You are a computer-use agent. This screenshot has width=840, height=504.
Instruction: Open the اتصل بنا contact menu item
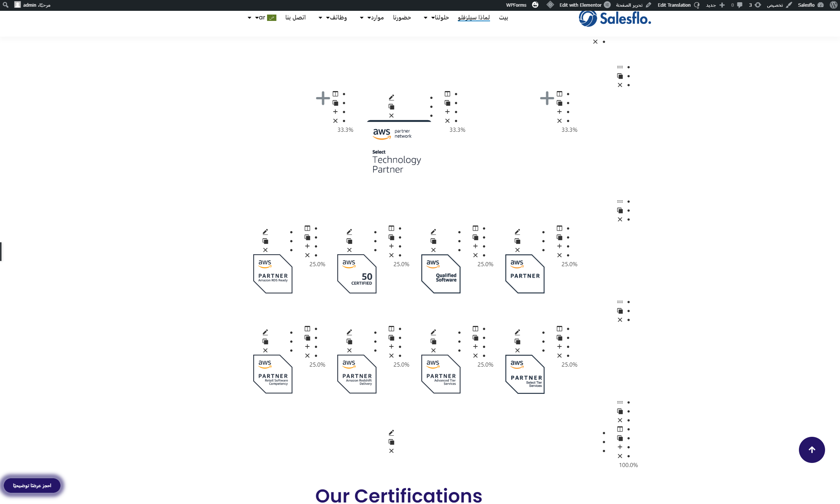pos(295,17)
